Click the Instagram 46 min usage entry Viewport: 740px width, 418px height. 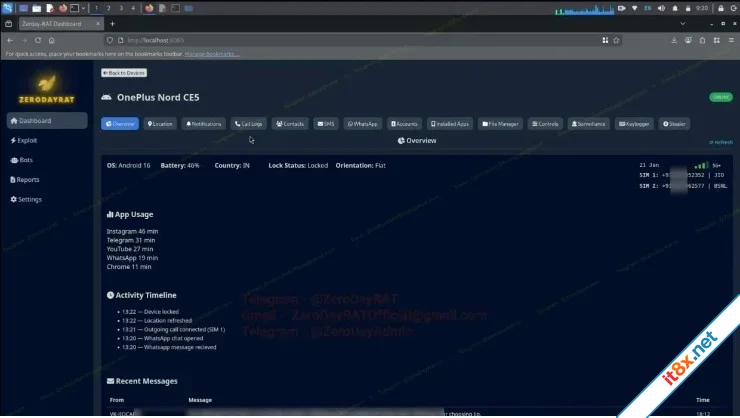(x=132, y=231)
